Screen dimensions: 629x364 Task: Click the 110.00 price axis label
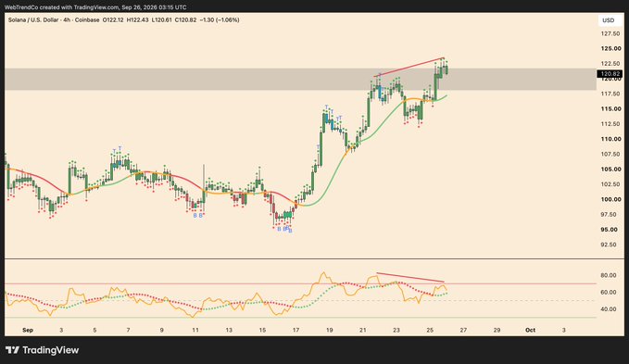pyautogui.click(x=610, y=139)
